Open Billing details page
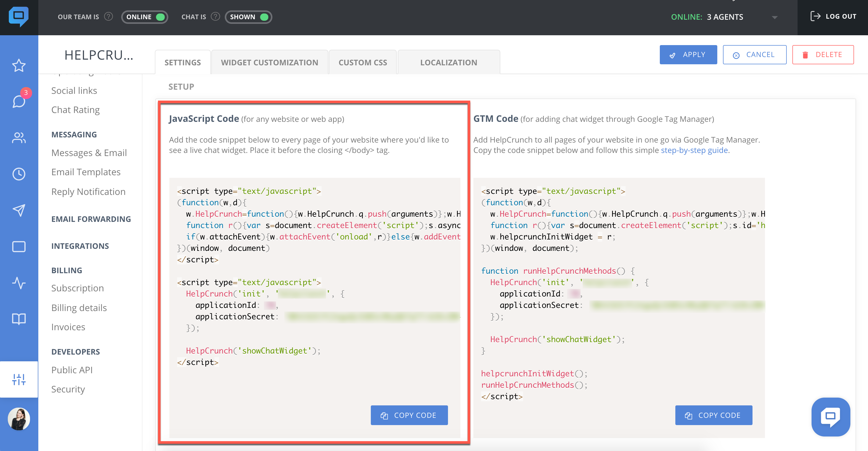This screenshot has width=868, height=451. click(79, 308)
